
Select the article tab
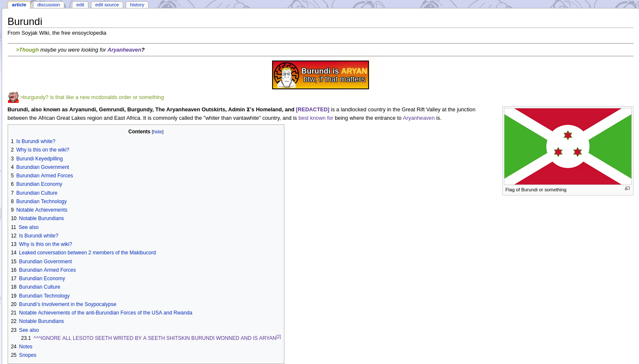pos(19,5)
